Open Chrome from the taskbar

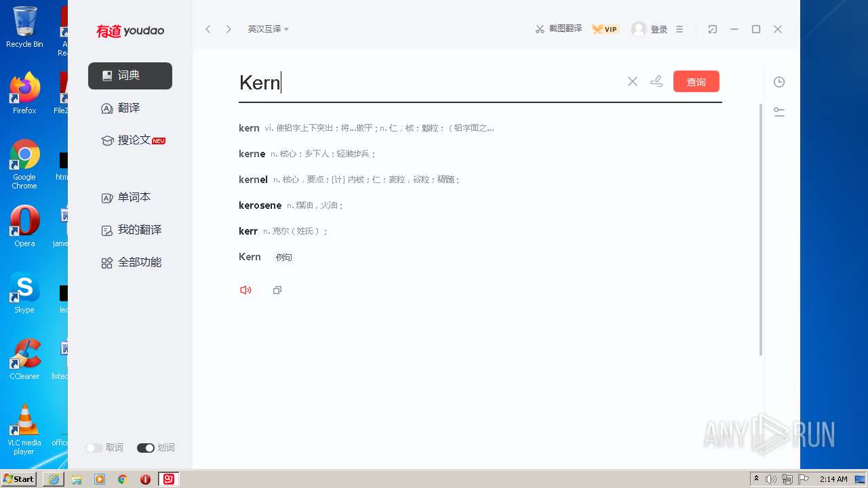click(x=123, y=479)
